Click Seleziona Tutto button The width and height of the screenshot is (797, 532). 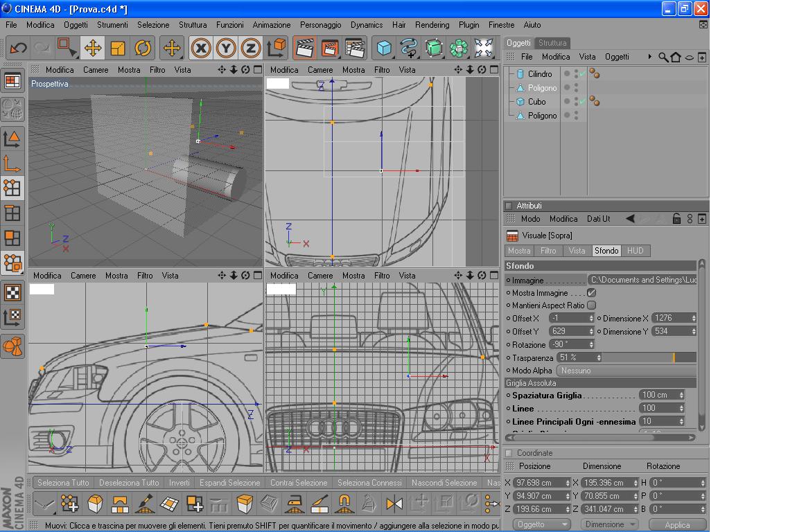point(63,483)
